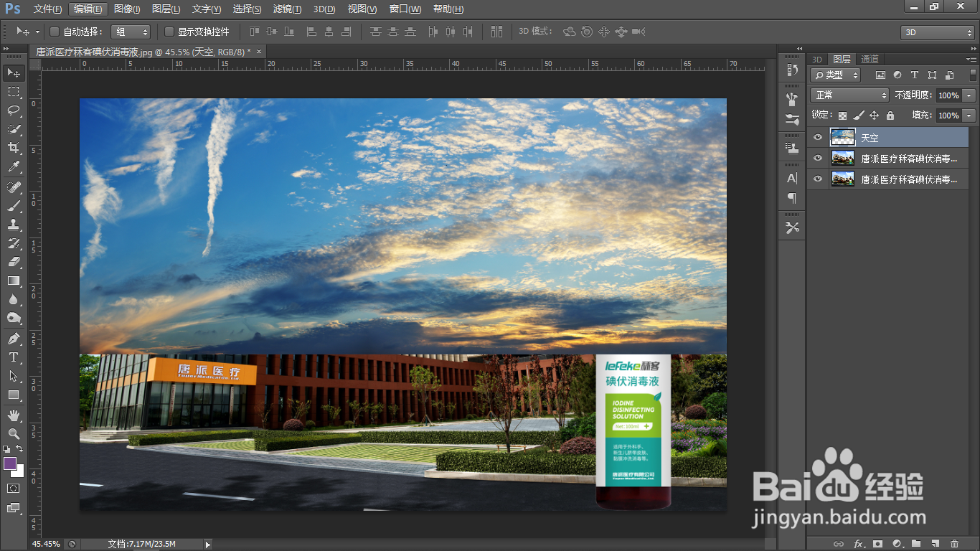Switch to the 3D panel tab
This screenshot has width=980, height=551.
(x=816, y=59)
